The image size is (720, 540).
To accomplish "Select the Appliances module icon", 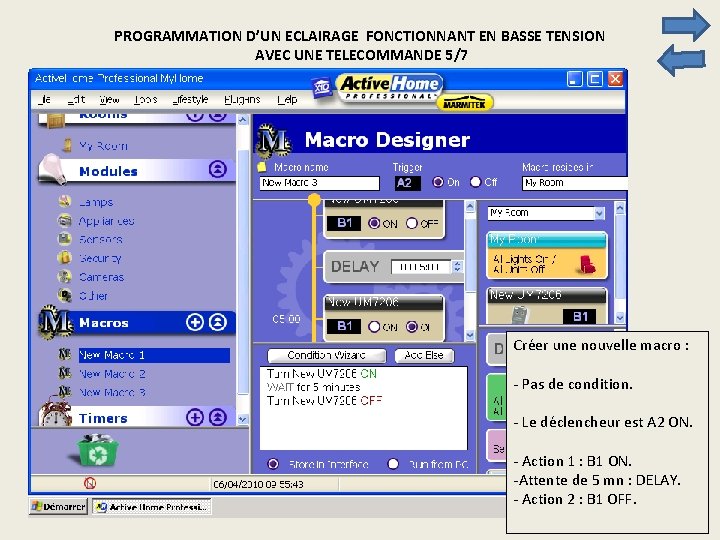I will pyautogui.click(x=65, y=220).
